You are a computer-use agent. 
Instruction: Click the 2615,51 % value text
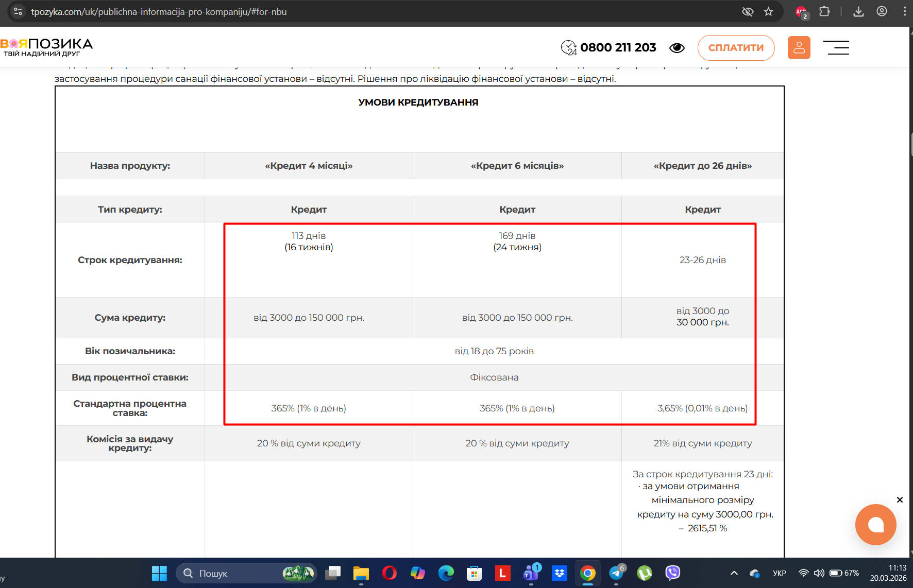[x=707, y=528]
